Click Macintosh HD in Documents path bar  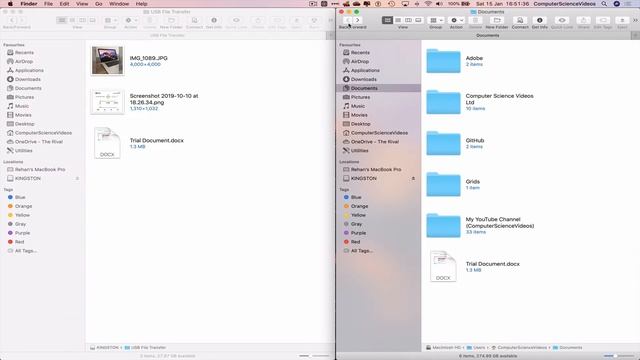pos(443,348)
